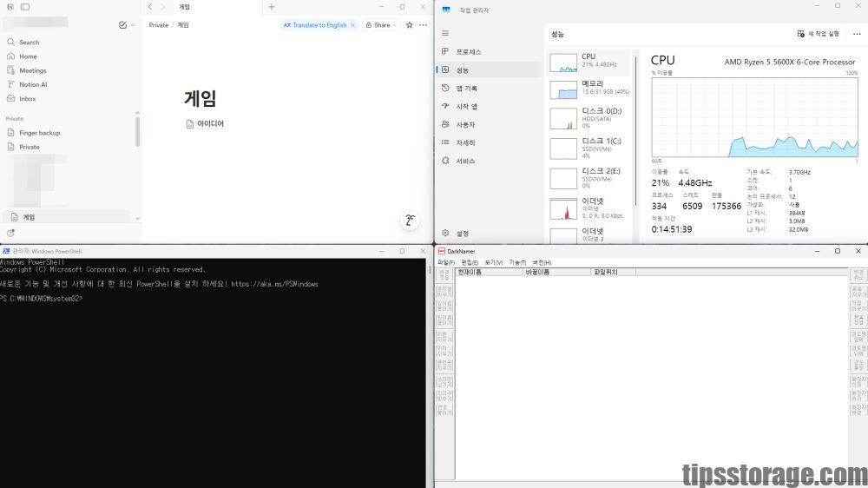The height and width of the screenshot is (488, 868).
Task: Open the Inbox in Notion sidebar
Action: 28,99
